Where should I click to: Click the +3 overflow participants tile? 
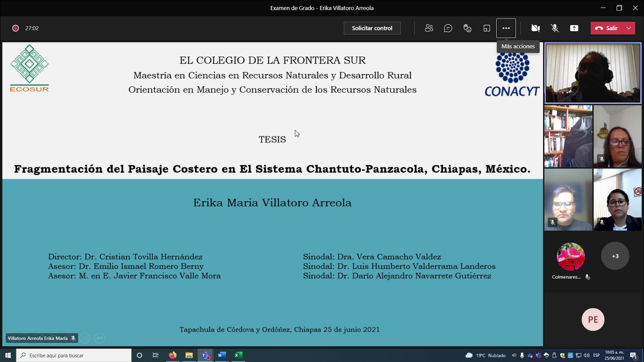(615, 256)
